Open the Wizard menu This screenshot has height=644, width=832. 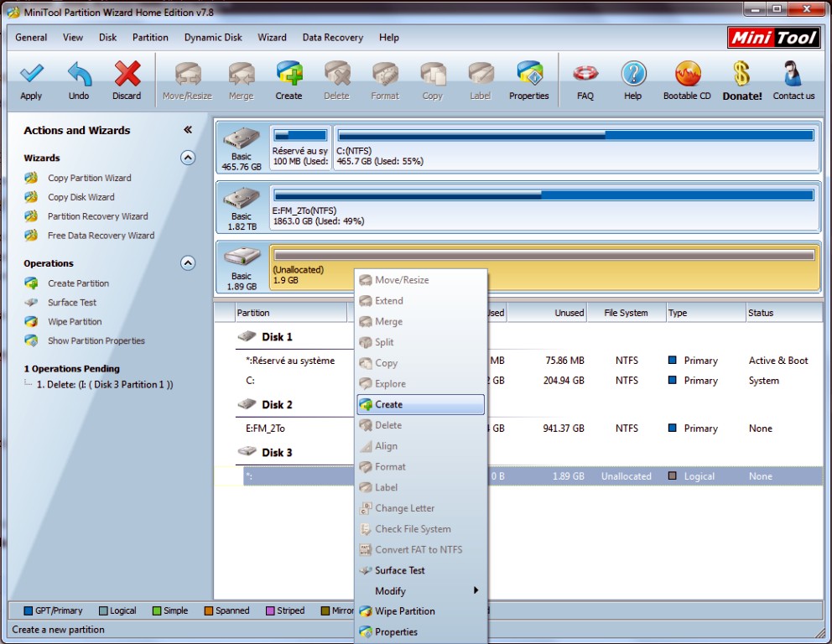pos(273,37)
